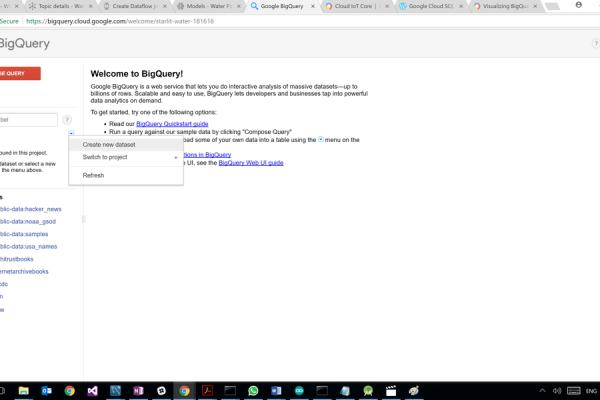Open a new Chrome tab
Image resolution: width=600 pixels, height=400 pixels.
(552, 6)
